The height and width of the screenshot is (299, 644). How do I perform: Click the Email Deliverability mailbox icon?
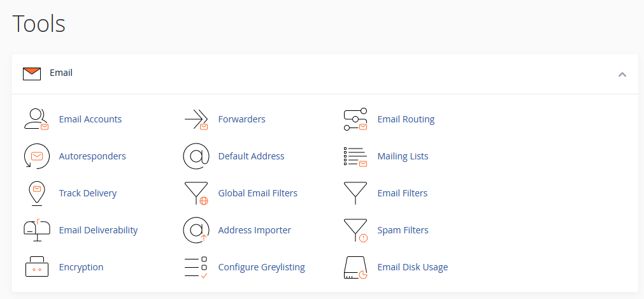tap(36, 230)
